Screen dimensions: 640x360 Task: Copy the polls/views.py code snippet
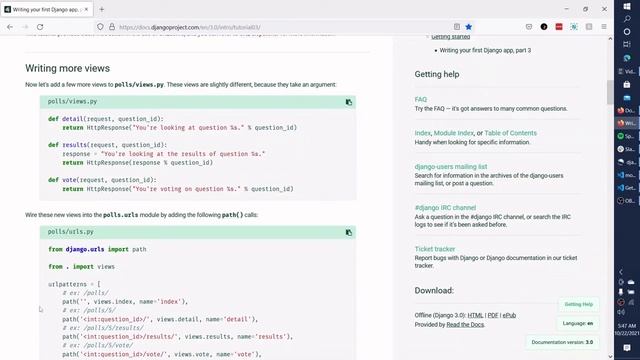[349, 102]
